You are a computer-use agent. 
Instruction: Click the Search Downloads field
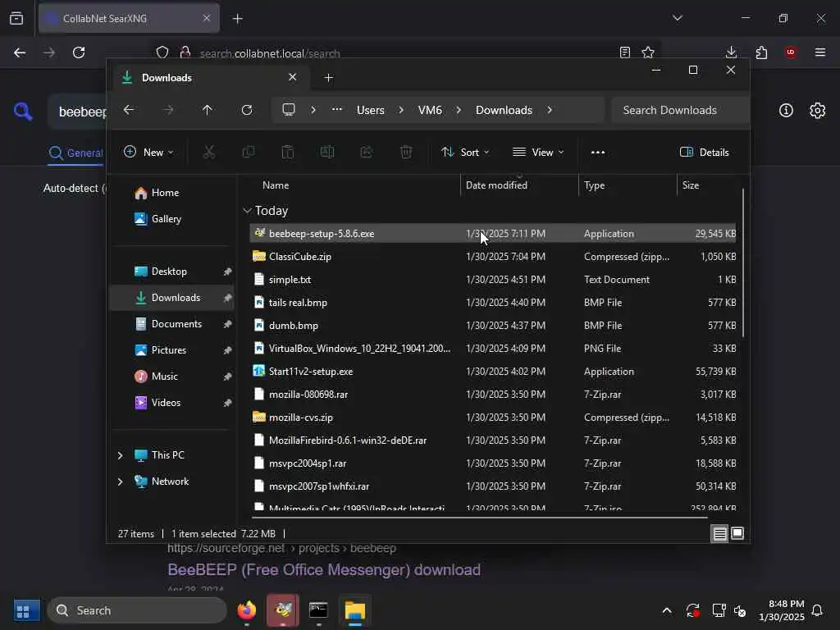tap(679, 110)
